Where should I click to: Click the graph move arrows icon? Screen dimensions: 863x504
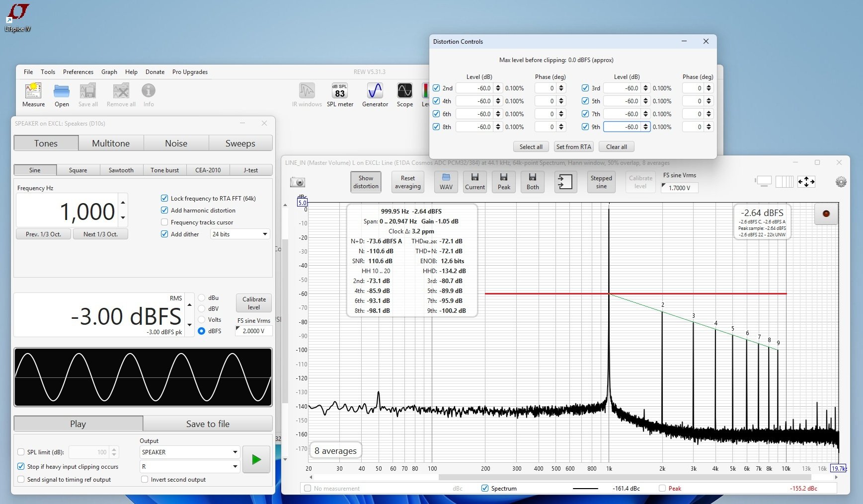click(806, 182)
